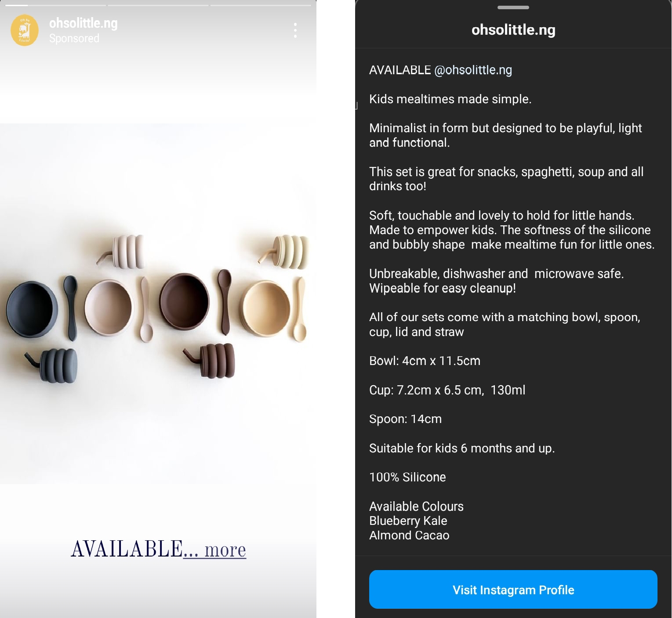Jump to the second story progress segment
Image resolution: width=672 pixels, height=618 pixels.
158,5
